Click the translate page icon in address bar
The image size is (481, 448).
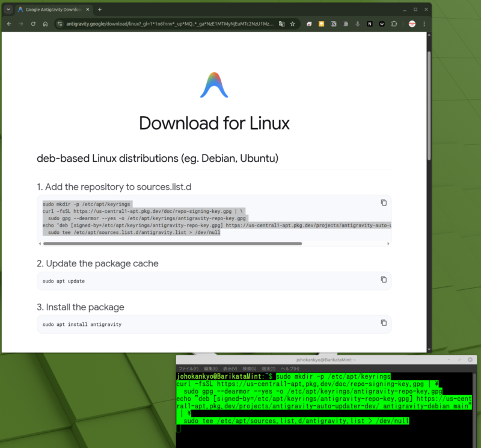[281, 24]
